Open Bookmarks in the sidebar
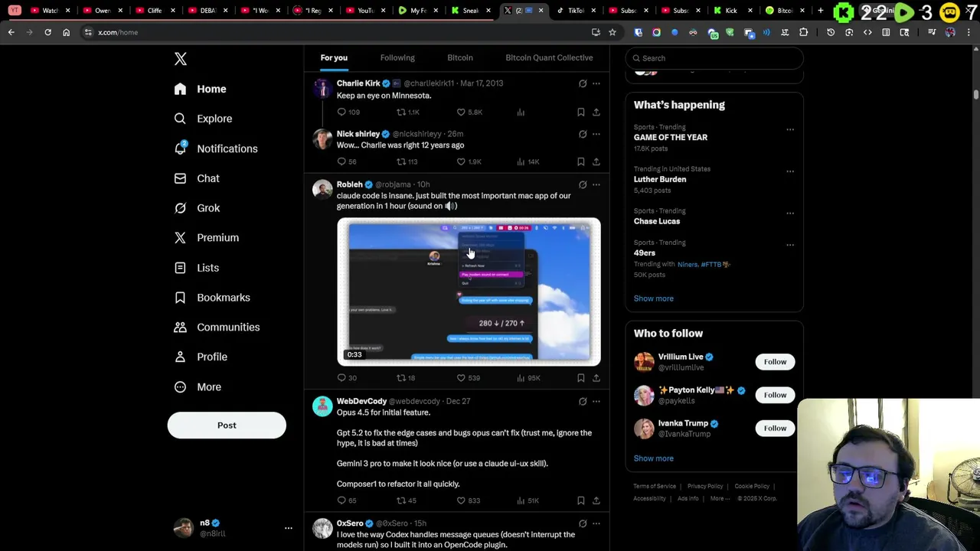Screen dimensions: 980x551 coord(212,297)
